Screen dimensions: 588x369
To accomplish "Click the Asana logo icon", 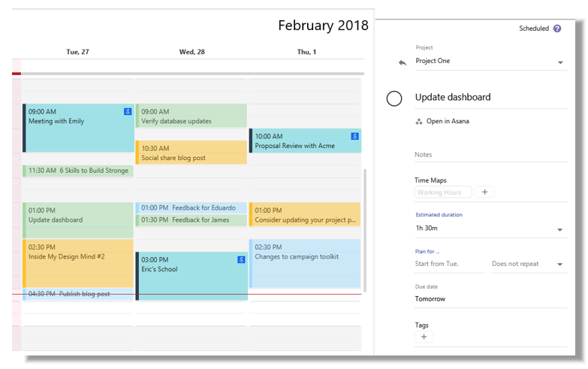I will (x=419, y=121).
